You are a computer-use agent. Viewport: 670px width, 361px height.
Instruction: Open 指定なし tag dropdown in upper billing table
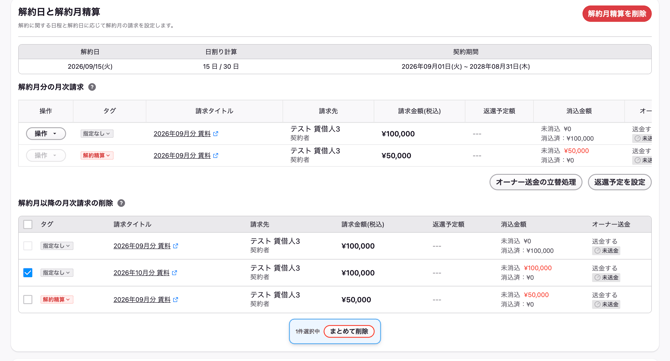[97, 134]
